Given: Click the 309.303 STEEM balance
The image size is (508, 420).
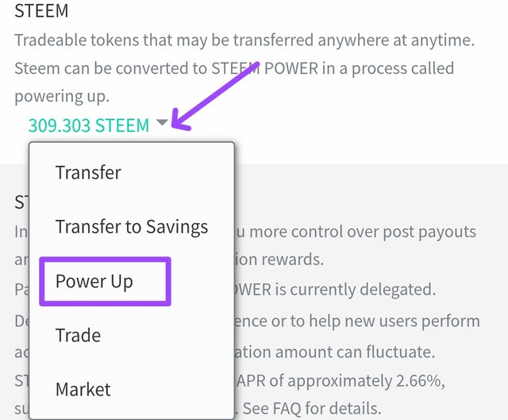Looking at the screenshot, I should click(88, 125).
